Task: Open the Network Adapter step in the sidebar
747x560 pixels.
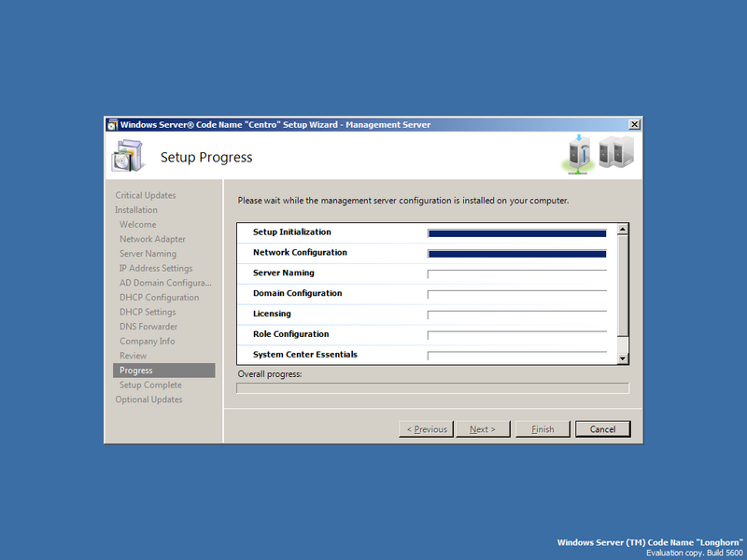Action: pos(151,239)
